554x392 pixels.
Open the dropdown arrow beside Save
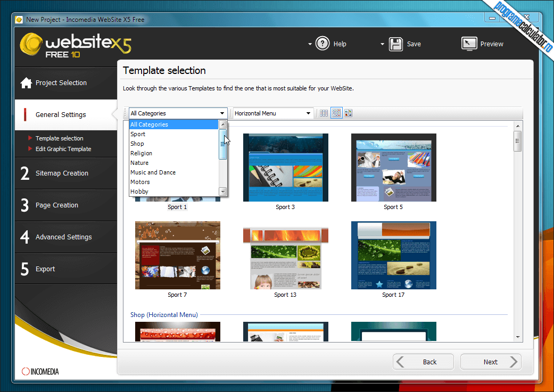click(x=382, y=44)
